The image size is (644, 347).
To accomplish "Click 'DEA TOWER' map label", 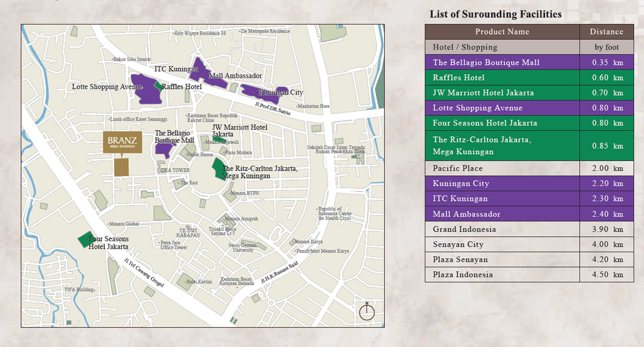I will pos(175,170).
